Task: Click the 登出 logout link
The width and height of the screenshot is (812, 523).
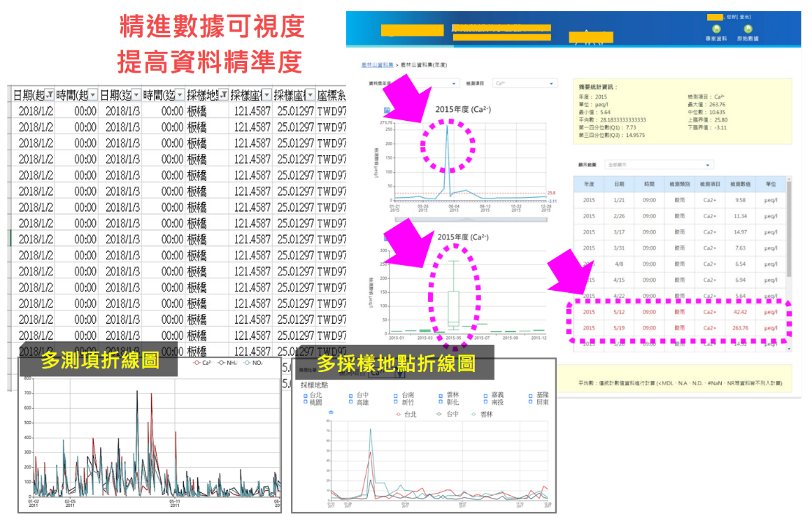Action: coord(744,17)
